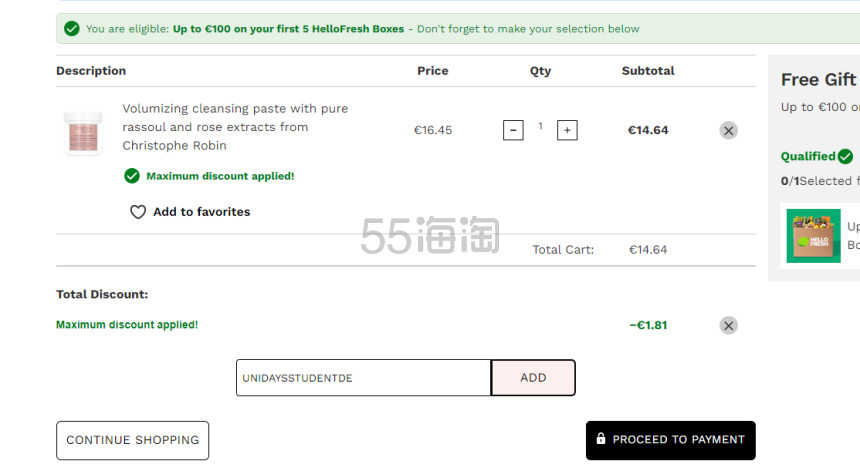Click the Qualified green check icon
Viewport: 860px width, 471px height.
point(845,156)
